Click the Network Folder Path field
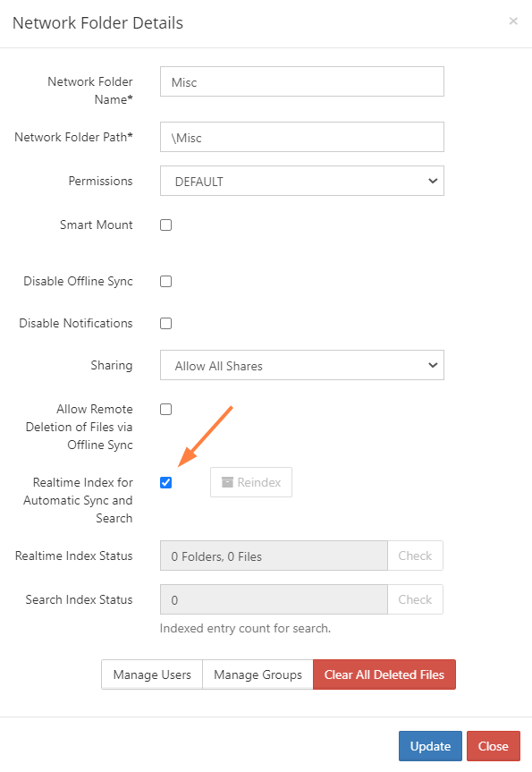 pos(301,137)
